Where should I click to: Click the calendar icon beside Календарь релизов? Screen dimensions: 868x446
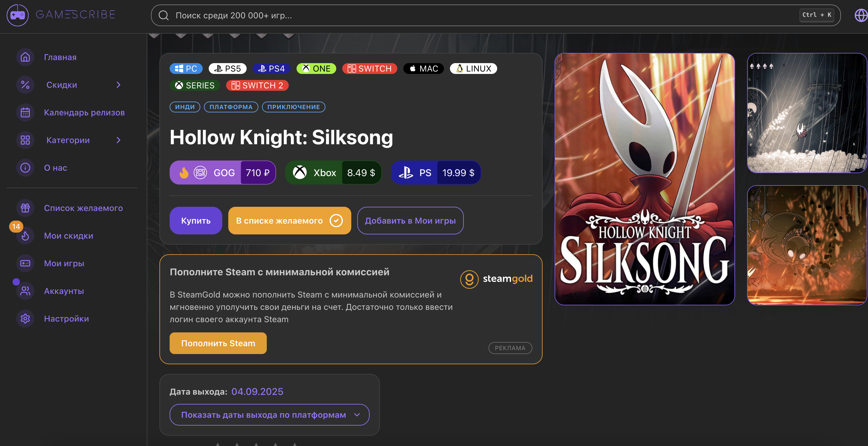[x=25, y=112]
